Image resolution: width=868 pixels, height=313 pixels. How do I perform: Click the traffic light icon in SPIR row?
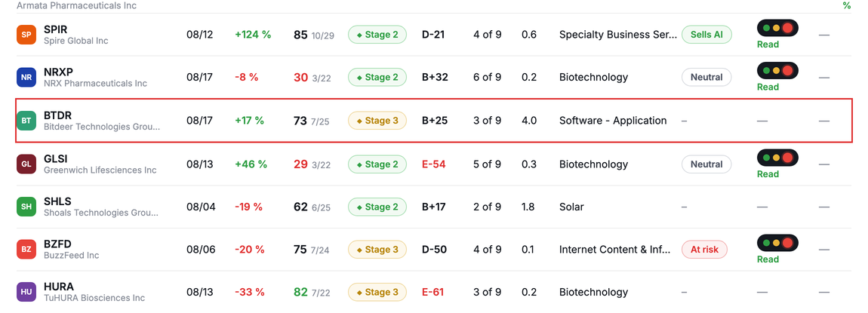777,28
